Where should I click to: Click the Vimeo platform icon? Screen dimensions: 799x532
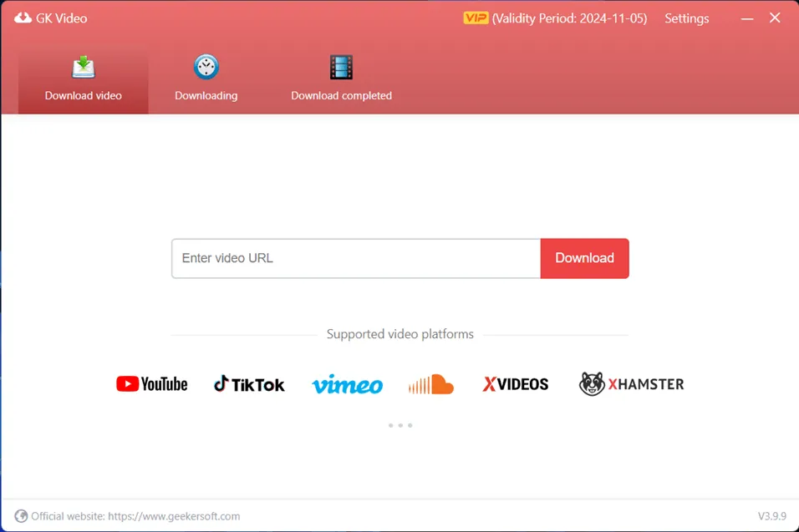coord(347,385)
